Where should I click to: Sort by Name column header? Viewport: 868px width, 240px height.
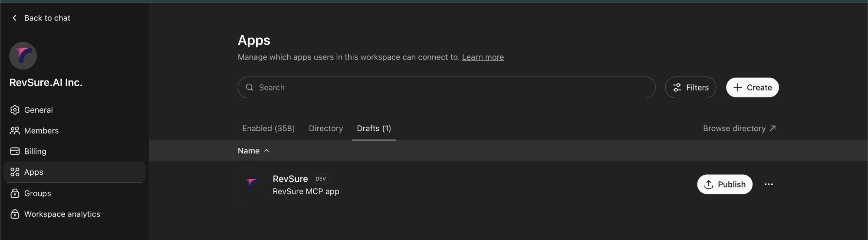pos(253,151)
